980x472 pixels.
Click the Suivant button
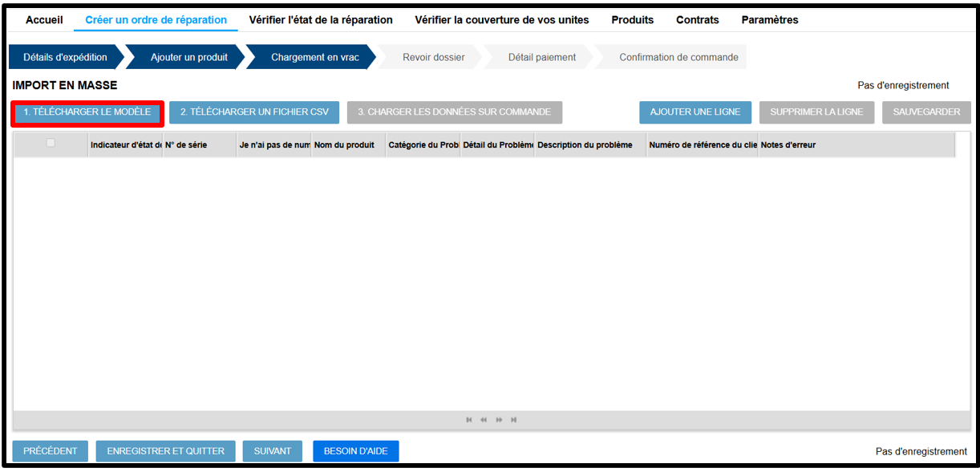[273, 451]
